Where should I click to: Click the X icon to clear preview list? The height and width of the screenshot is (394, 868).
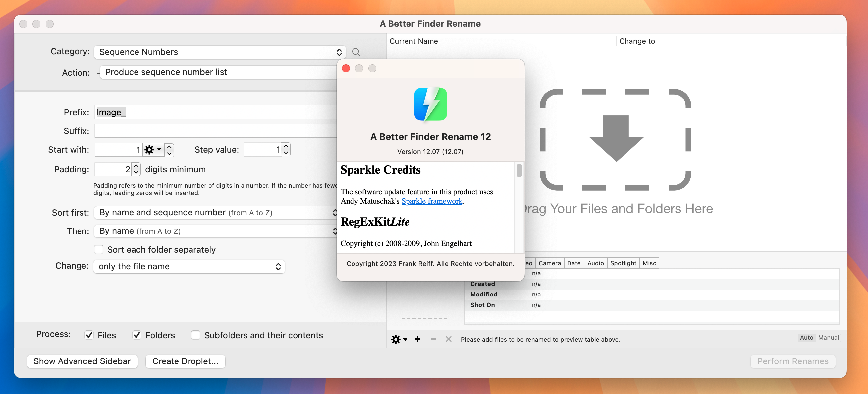(x=448, y=339)
